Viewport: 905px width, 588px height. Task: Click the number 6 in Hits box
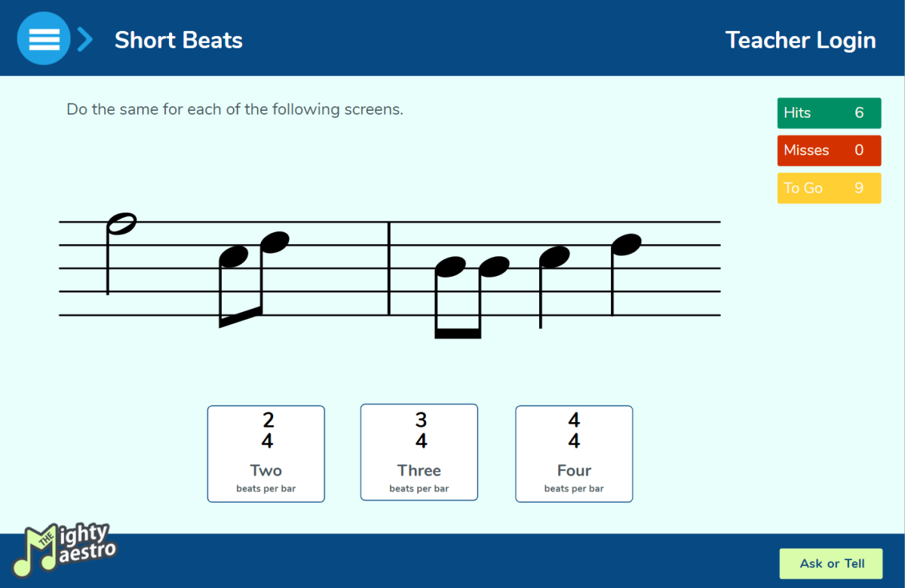point(859,113)
